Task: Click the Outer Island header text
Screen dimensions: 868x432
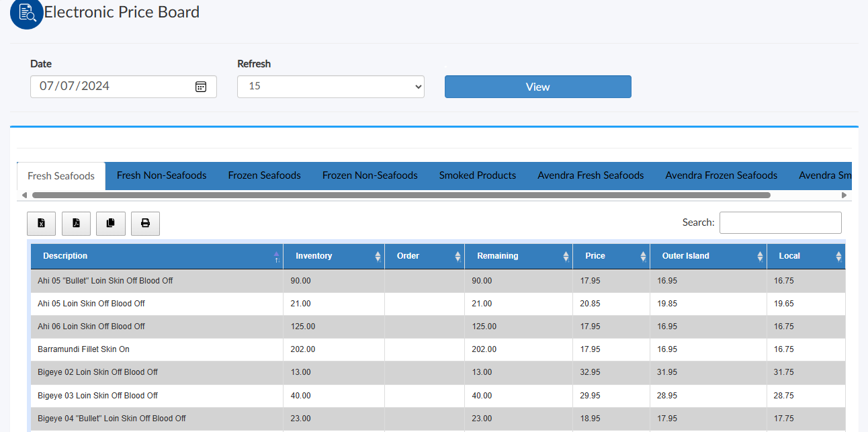Action: (x=685, y=256)
